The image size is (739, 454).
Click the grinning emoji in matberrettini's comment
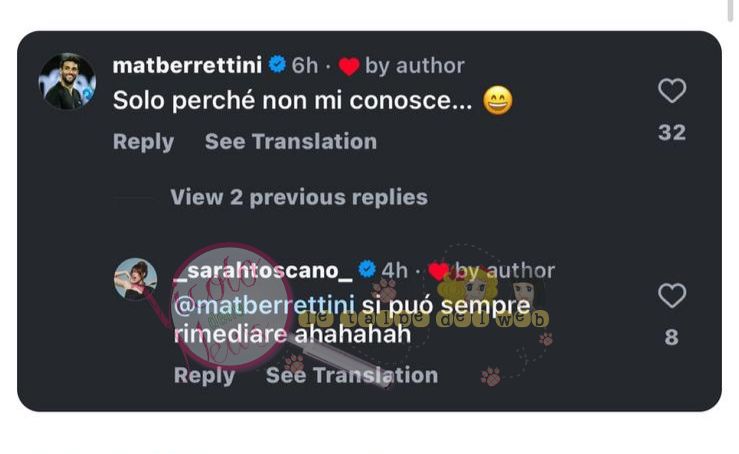click(x=498, y=100)
